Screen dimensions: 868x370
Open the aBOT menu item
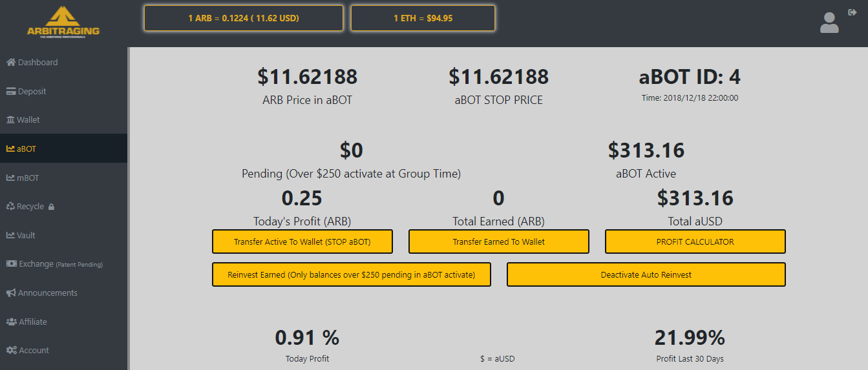click(x=26, y=149)
